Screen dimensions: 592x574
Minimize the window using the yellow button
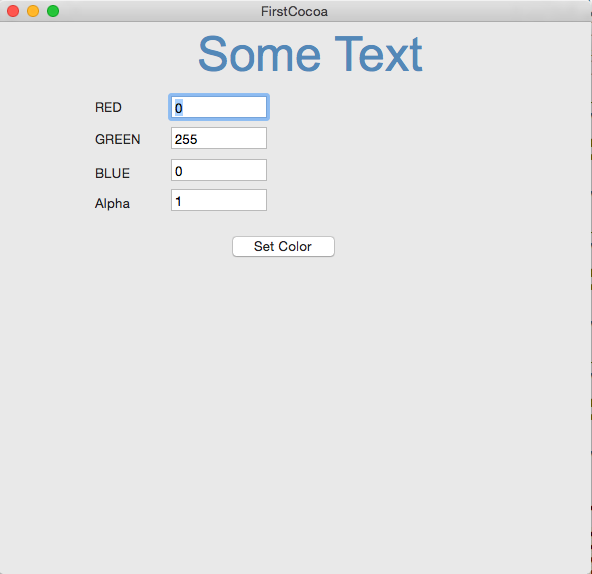pyautogui.click(x=33, y=11)
